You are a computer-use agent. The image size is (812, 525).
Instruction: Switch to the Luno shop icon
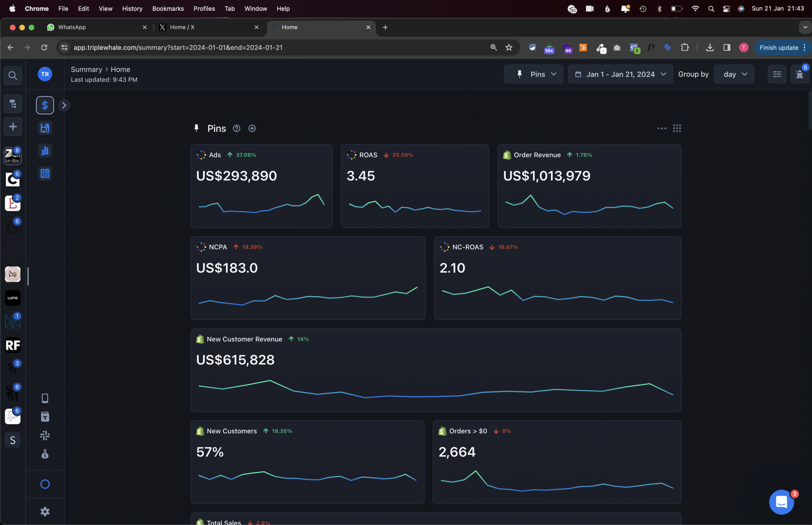tap(13, 298)
